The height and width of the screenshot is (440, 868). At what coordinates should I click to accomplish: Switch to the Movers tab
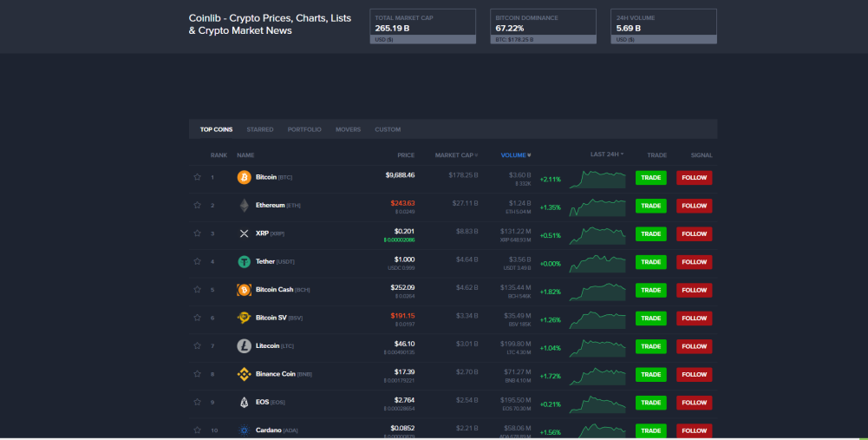click(x=348, y=129)
